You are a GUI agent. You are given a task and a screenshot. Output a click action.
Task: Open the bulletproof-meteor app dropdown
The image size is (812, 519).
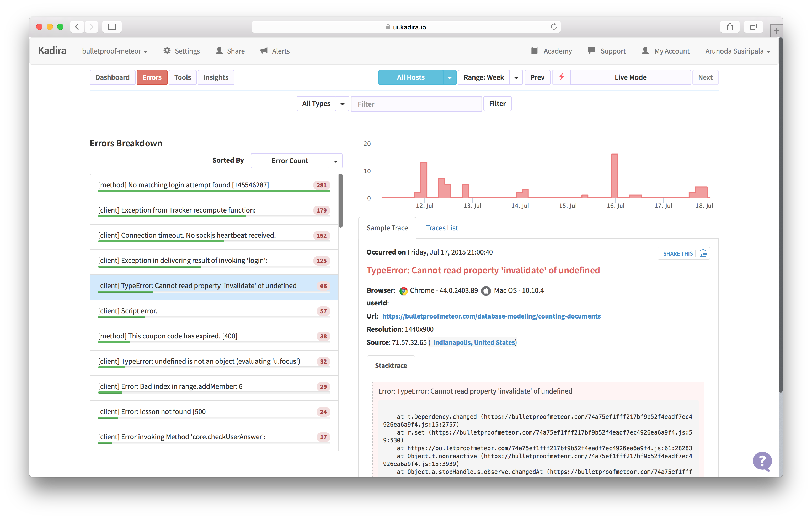pyautogui.click(x=115, y=51)
